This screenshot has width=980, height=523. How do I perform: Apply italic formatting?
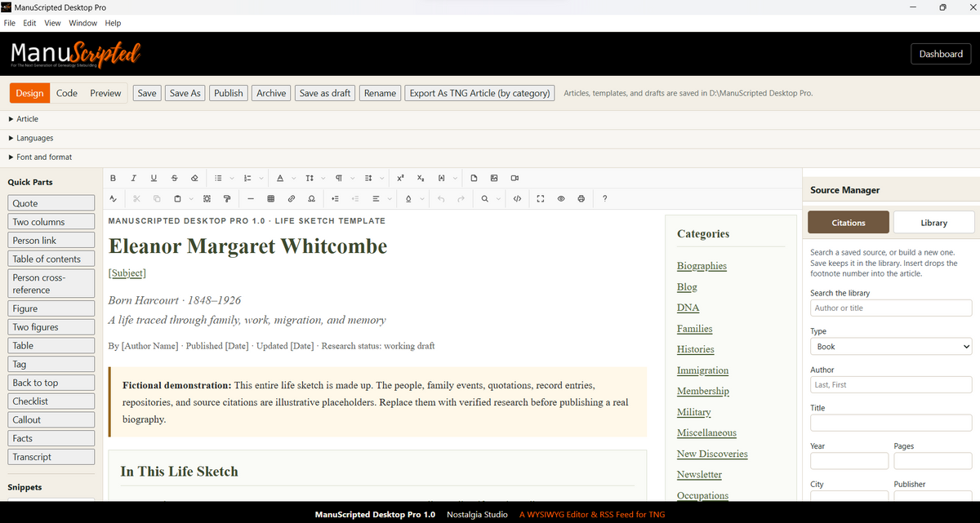point(133,178)
